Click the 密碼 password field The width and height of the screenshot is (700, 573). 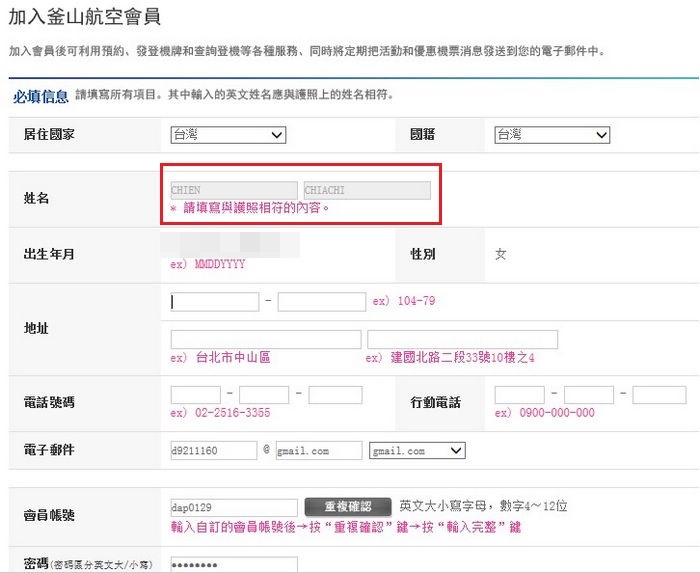pos(234,564)
